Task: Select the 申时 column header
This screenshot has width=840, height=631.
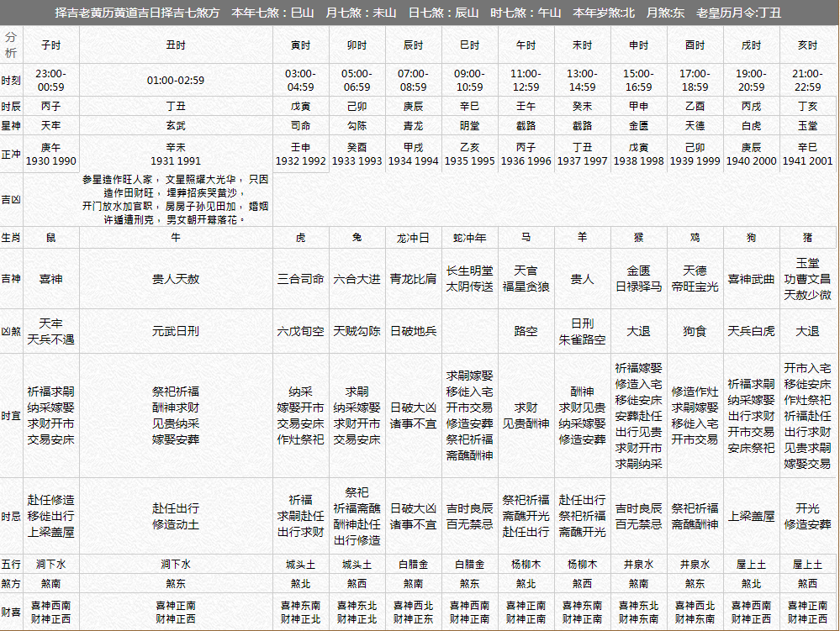Action: point(638,45)
